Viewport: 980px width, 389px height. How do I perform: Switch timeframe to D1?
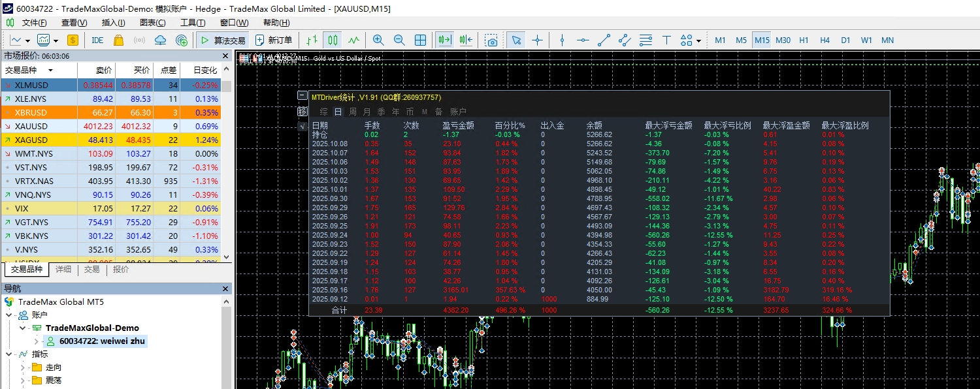(x=845, y=40)
